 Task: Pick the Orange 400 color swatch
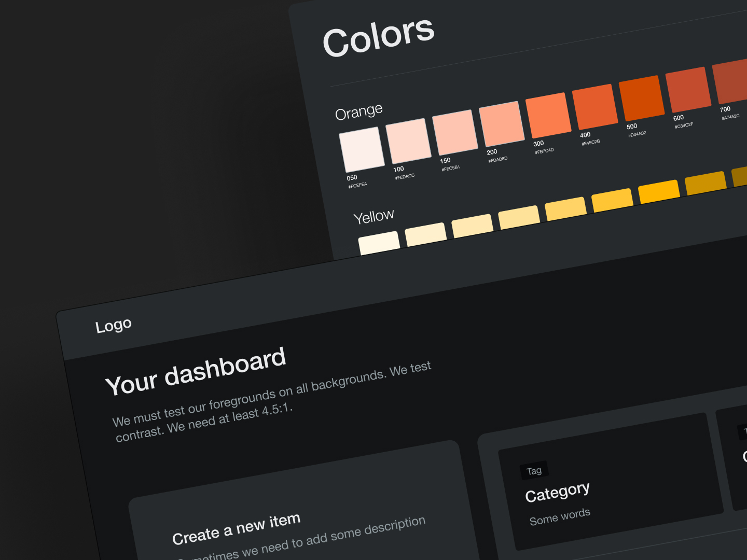pos(595,106)
